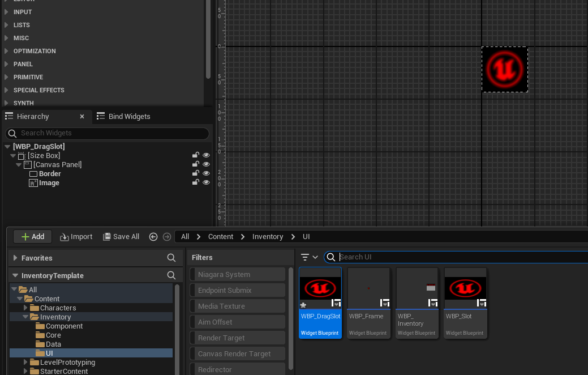The height and width of the screenshot is (375, 588).
Task: Open breadcrumb arrow after Content
Action: click(x=243, y=236)
